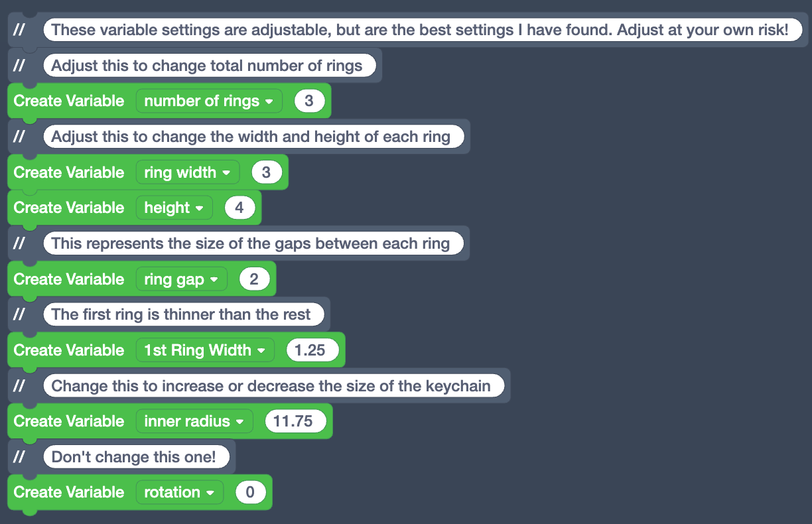Image resolution: width=812 pixels, height=524 pixels.
Task: Edit the 1st Ring Width value 1.25
Action: [x=312, y=350]
